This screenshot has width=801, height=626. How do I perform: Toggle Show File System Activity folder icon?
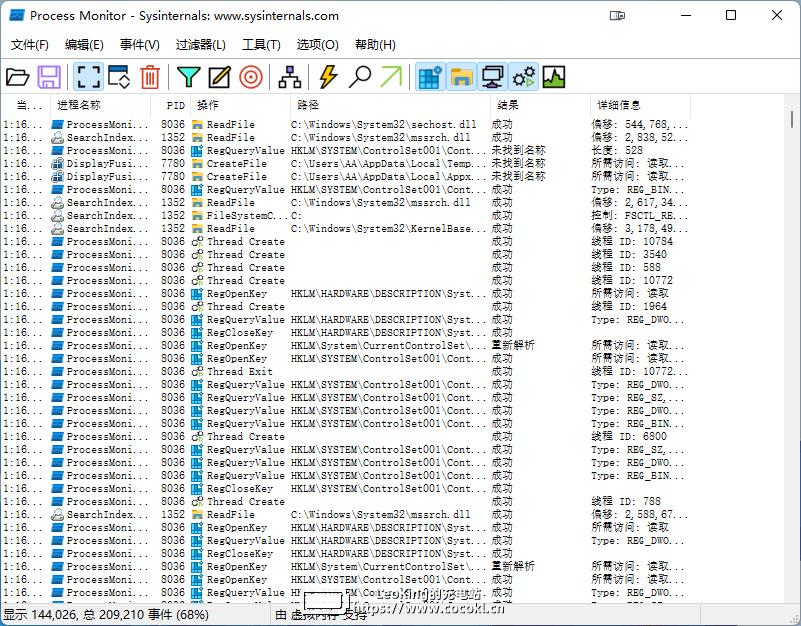tap(461, 77)
